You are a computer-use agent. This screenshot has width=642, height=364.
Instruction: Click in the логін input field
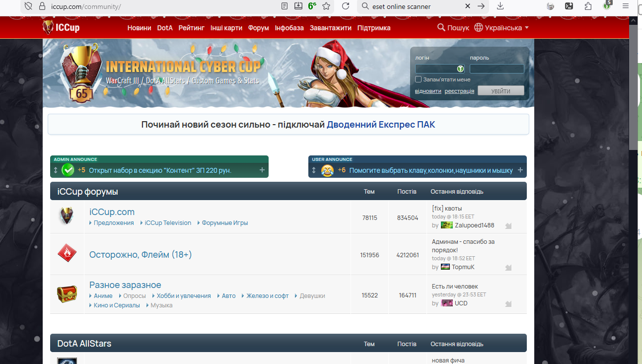(440, 69)
